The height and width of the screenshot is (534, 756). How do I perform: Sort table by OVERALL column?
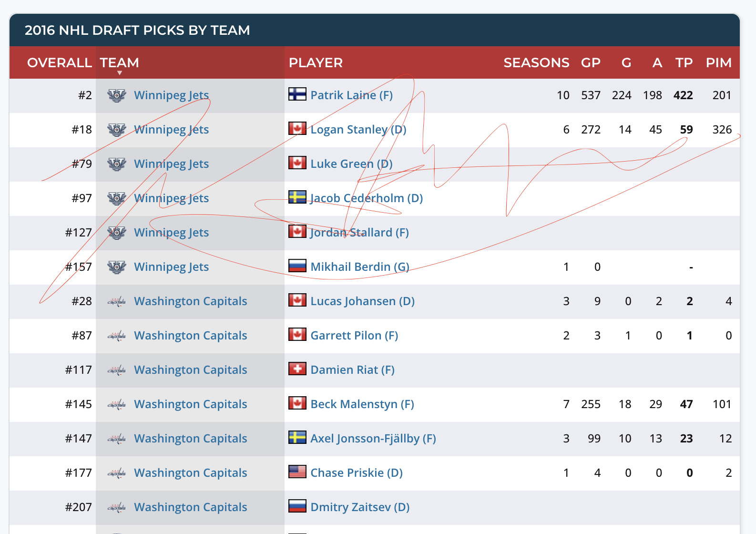tap(59, 62)
